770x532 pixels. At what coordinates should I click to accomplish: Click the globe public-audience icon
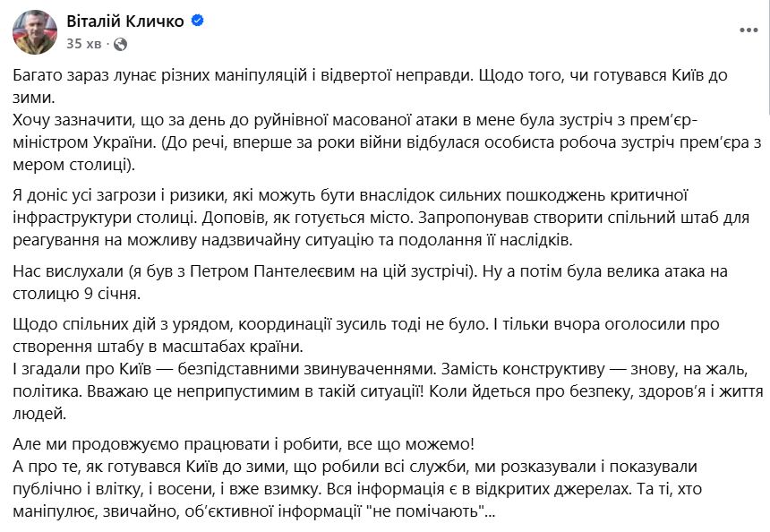[121, 42]
